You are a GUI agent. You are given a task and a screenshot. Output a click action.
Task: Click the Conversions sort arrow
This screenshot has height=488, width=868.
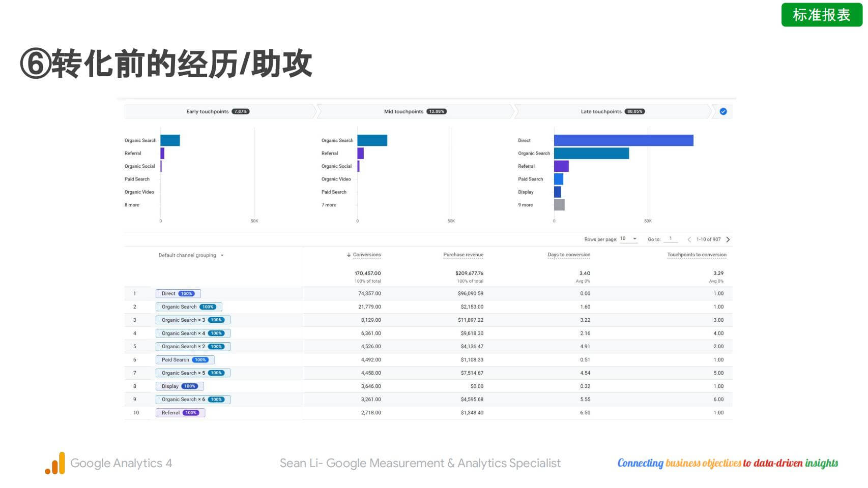click(x=349, y=255)
